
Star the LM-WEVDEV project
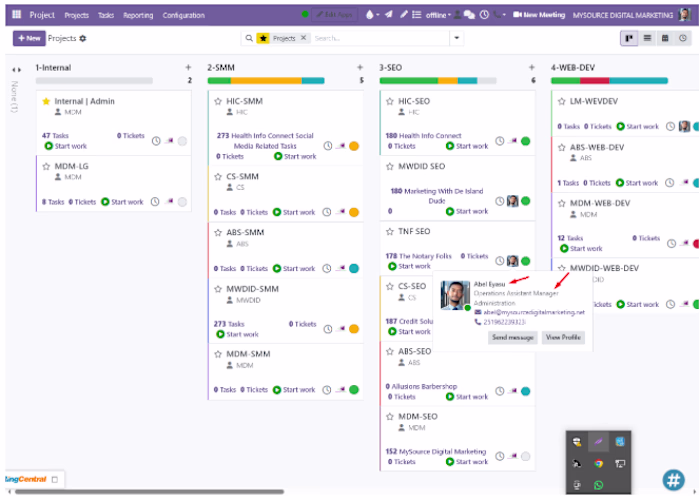click(x=562, y=101)
